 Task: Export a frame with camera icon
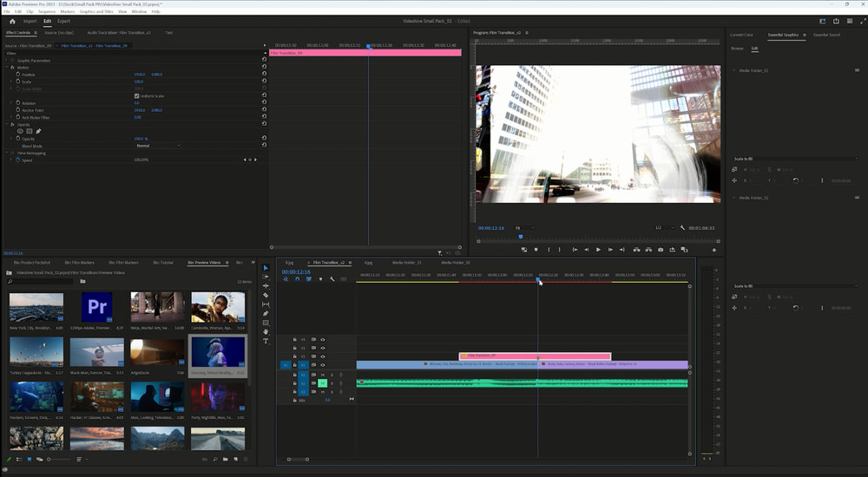[x=661, y=250]
